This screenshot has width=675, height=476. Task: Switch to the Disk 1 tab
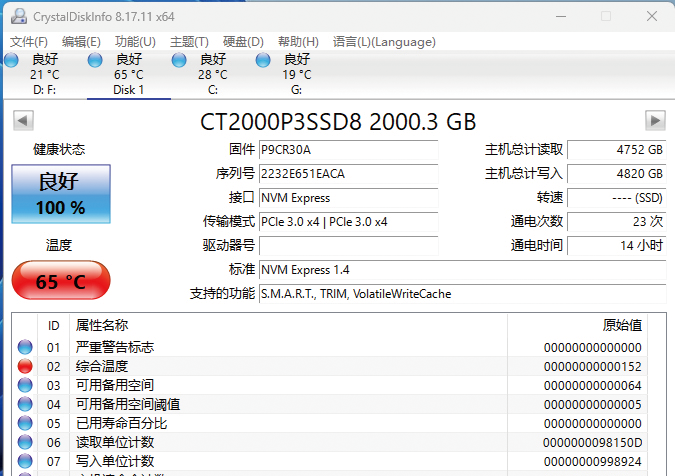129,74
